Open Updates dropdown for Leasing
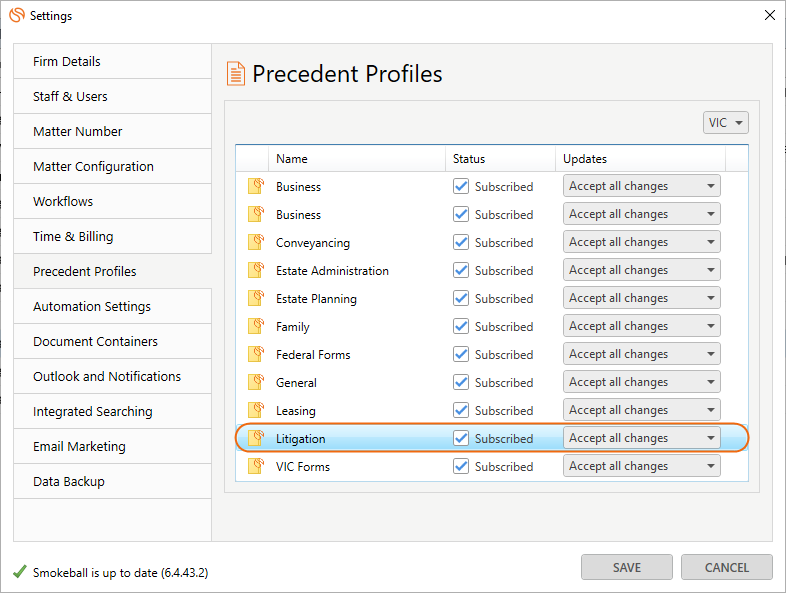Viewport: 786px width, 593px height. pyautogui.click(x=642, y=411)
